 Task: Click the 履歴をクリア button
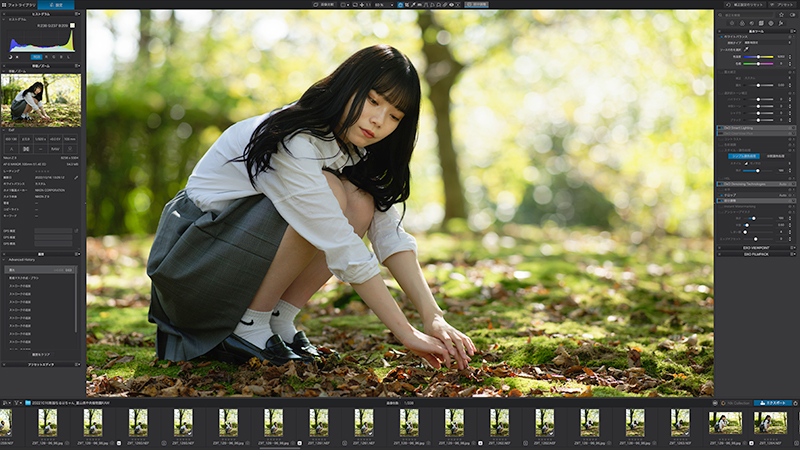pyautogui.click(x=41, y=354)
